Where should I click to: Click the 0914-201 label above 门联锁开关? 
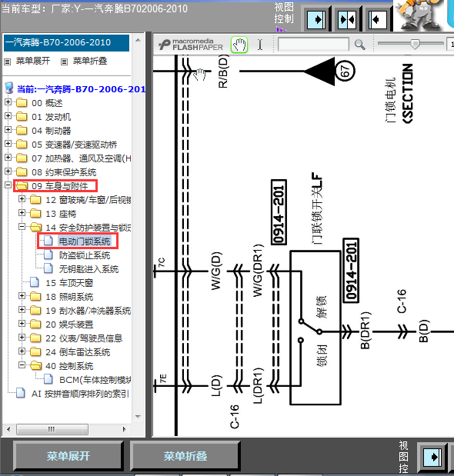pos(279,212)
